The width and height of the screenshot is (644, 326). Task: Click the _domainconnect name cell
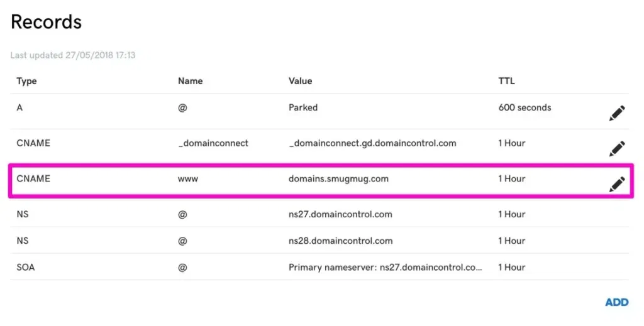click(x=213, y=143)
